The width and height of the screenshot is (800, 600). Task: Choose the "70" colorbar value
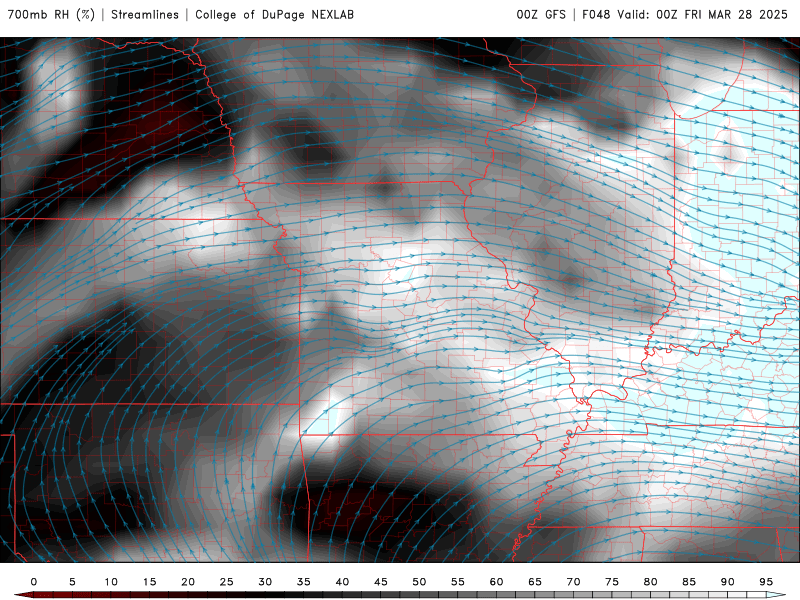pos(573,582)
